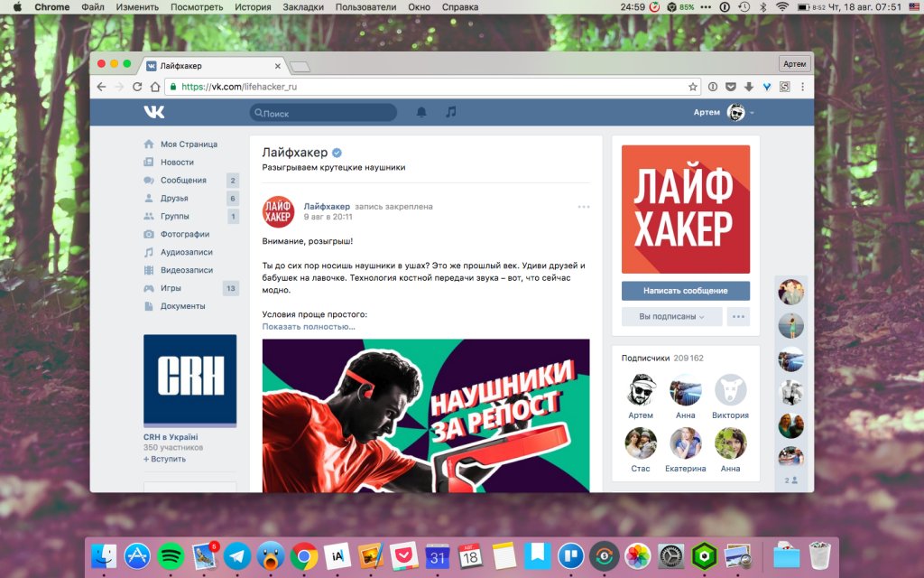Open Файл menu in menu bar
This screenshot has height=578, width=924.
[x=93, y=7]
